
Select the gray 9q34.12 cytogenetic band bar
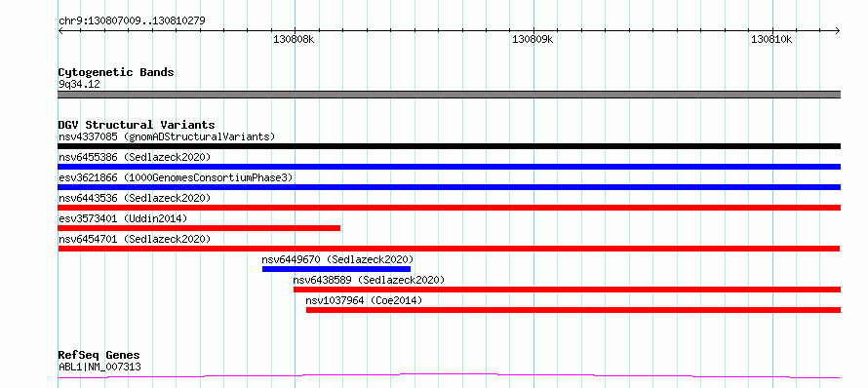coord(449,95)
